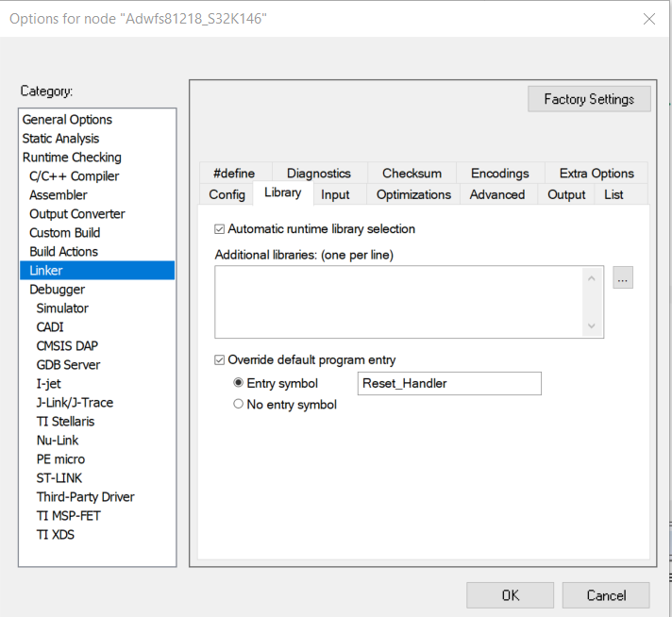
Task: Click the Entry symbol text field
Action: [x=449, y=383]
